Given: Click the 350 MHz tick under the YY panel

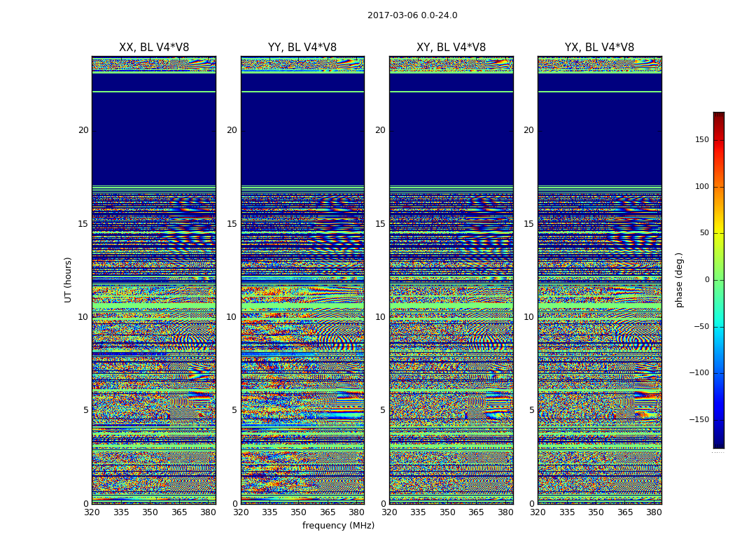Looking at the screenshot, I should pyautogui.click(x=299, y=512).
